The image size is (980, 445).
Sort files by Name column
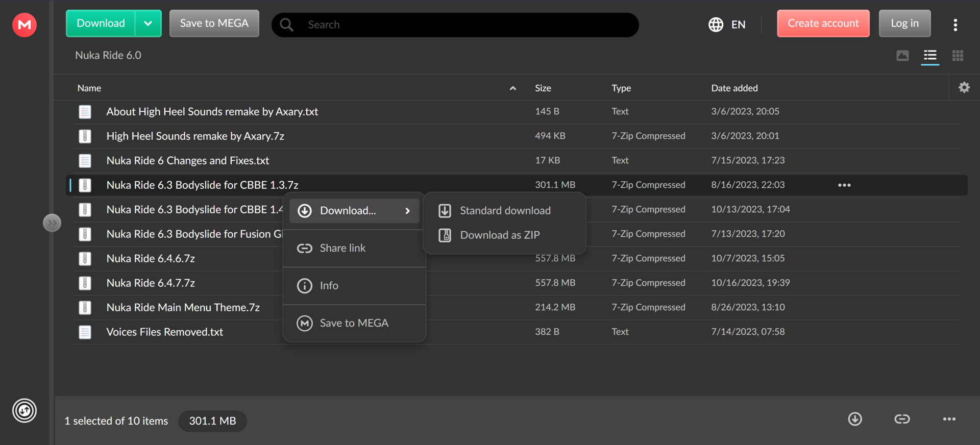click(89, 88)
